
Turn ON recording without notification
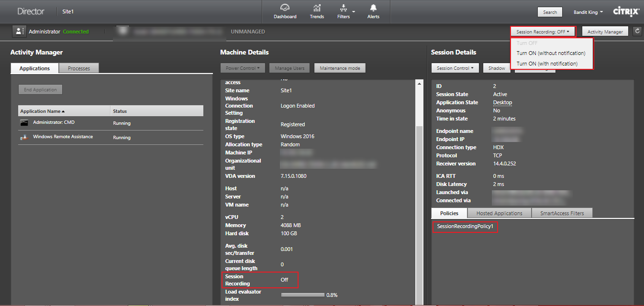click(551, 53)
